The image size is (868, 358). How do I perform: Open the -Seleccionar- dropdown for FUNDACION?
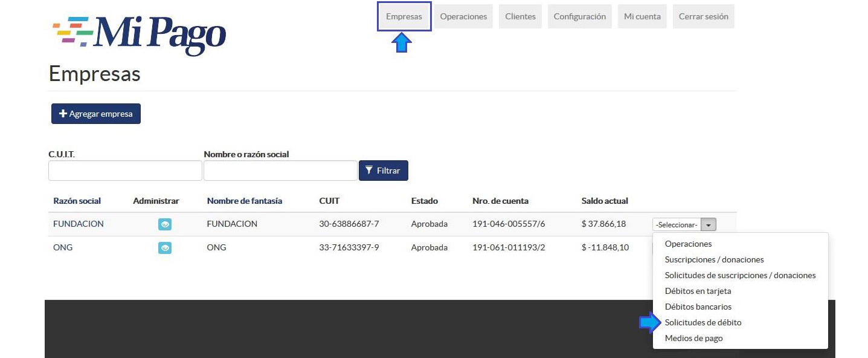click(x=684, y=224)
